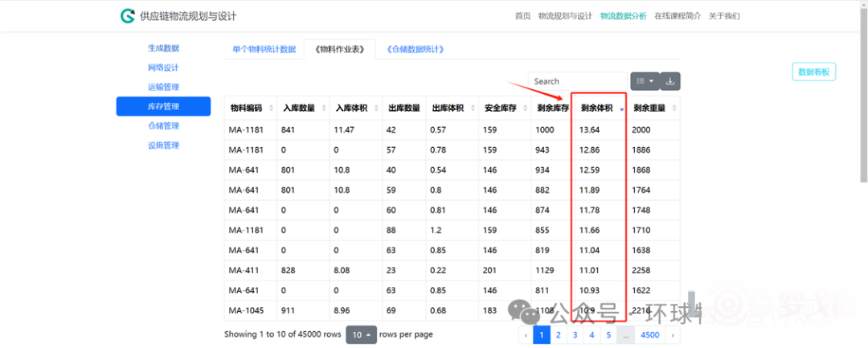The width and height of the screenshot is (868, 348).
Task: Click the MA-1045 material code cell
Action: [x=246, y=310]
